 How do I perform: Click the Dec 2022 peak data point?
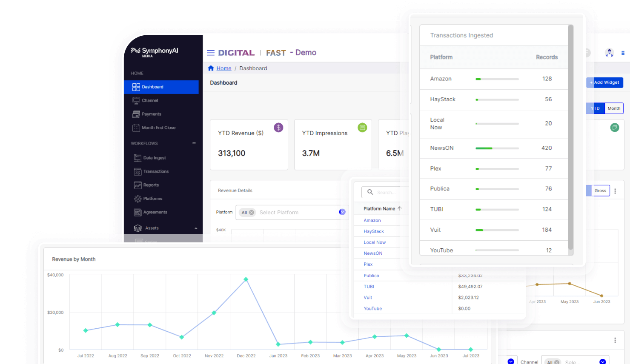[x=246, y=279]
